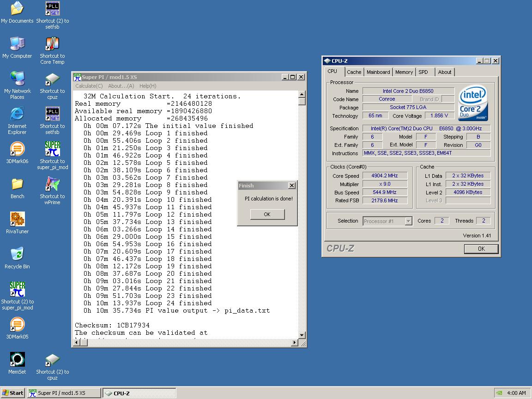The image size is (532, 399).
Task: Click the Loop 24 finished line
Action: pyautogui.click(x=148, y=303)
